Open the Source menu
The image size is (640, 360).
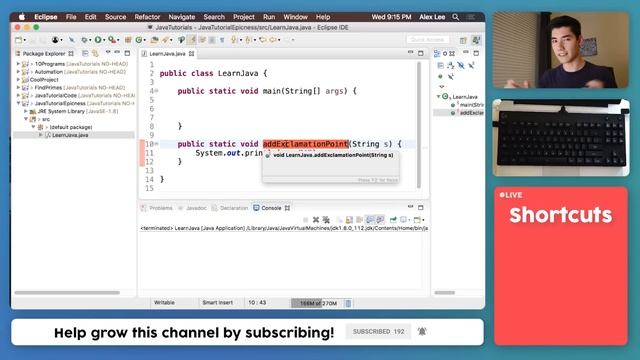[x=116, y=17]
